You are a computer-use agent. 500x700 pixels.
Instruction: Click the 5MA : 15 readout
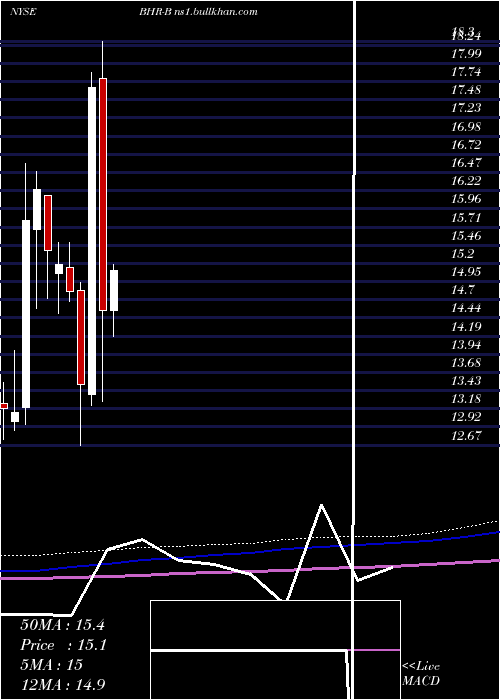pyautogui.click(x=51, y=665)
